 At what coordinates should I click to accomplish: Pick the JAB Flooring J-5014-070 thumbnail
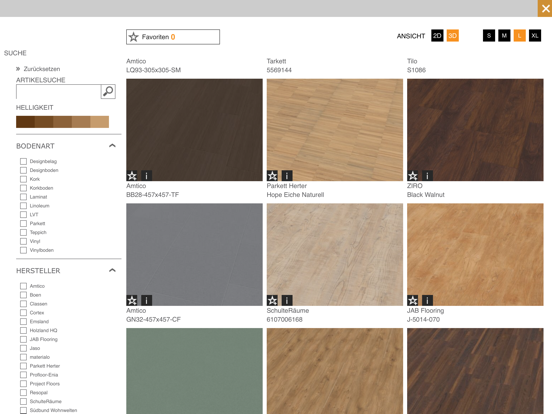[475, 371]
